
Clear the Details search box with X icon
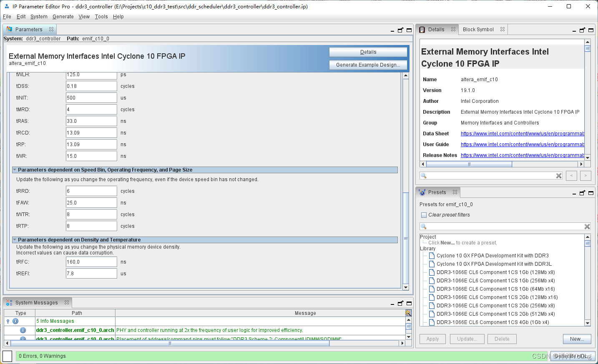(x=559, y=176)
